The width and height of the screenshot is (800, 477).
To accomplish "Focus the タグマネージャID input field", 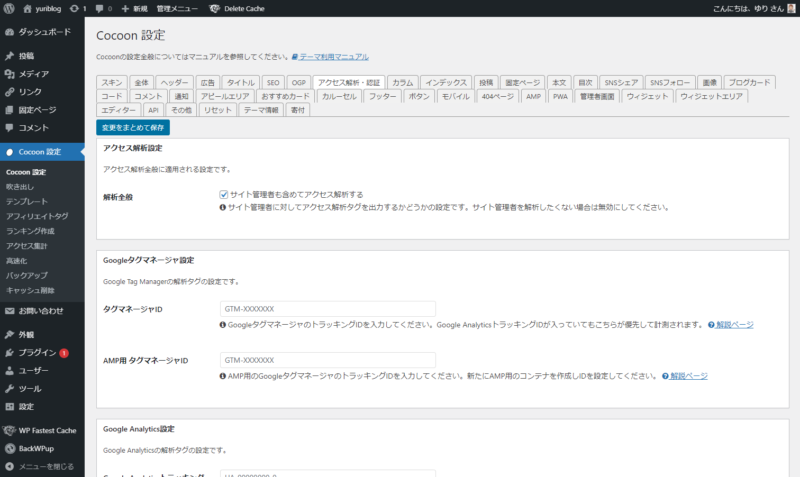I will (328, 309).
